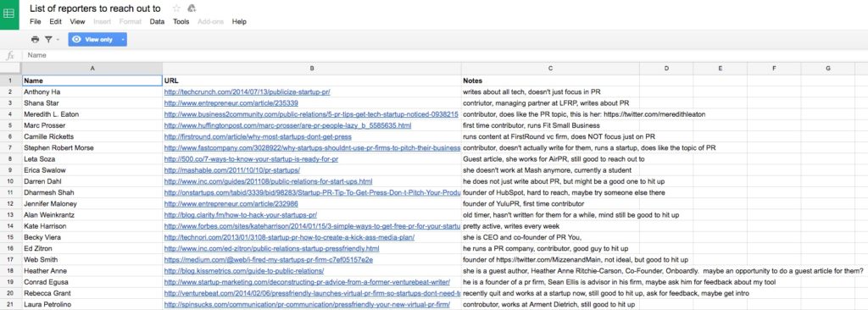Click the document title text
This screenshot has width=868, height=310.
95,8
